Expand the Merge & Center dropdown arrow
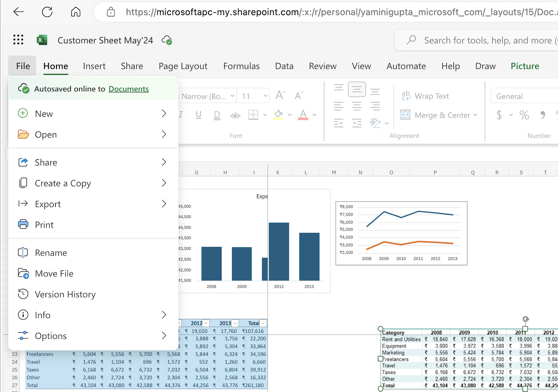This screenshot has height=392, width=558. tap(475, 115)
